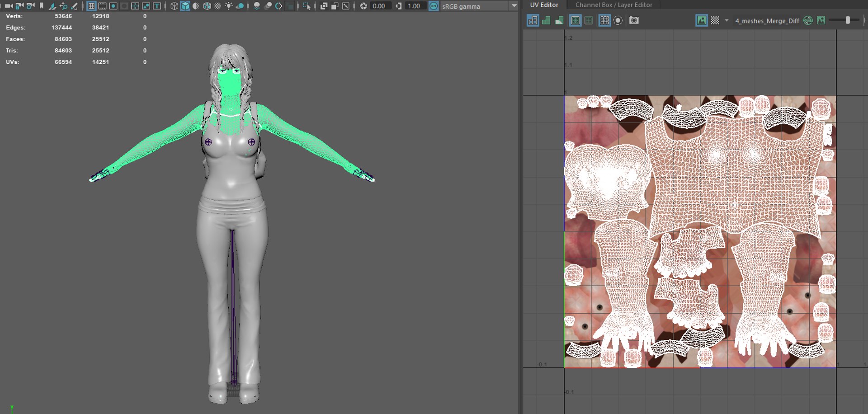Toggle the safe title display
Image resolution: width=868 pixels, height=414 pixels.
[x=156, y=6]
